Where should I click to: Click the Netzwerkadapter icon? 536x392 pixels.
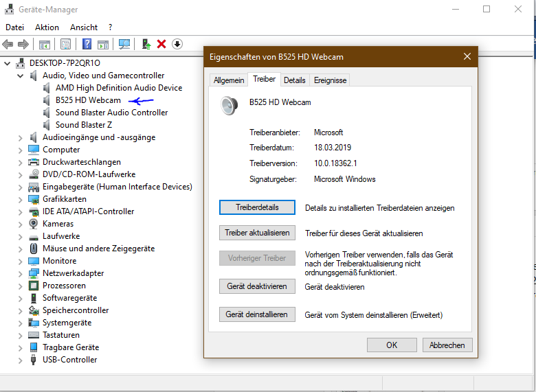[34, 273]
